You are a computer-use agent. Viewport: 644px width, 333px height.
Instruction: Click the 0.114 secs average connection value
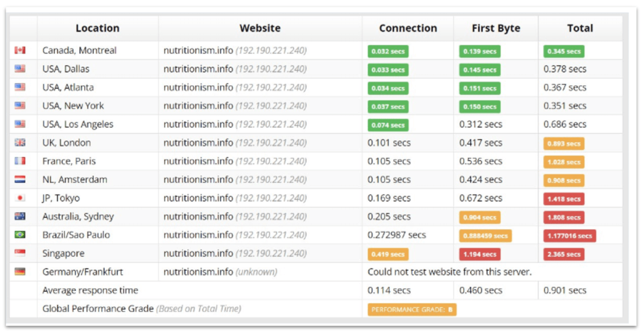tap(389, 290)
